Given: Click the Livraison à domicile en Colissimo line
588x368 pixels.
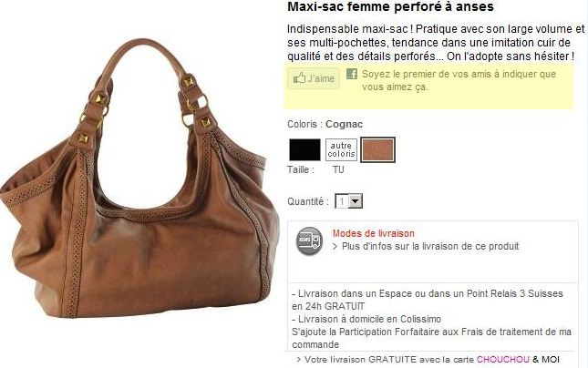Looking at the screenshot, I should pos(366,320).
